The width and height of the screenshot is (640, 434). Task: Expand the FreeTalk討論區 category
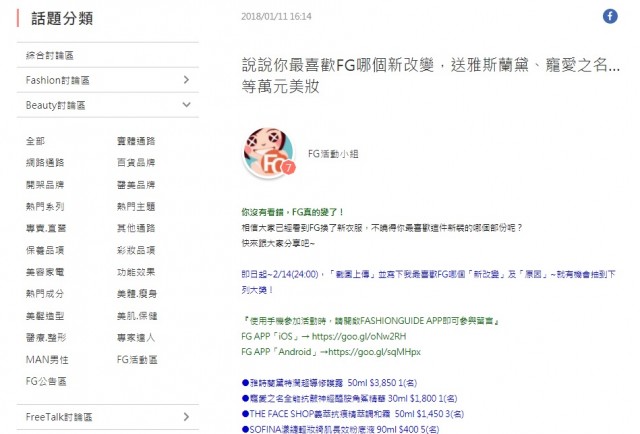click(x=186, y=416)
